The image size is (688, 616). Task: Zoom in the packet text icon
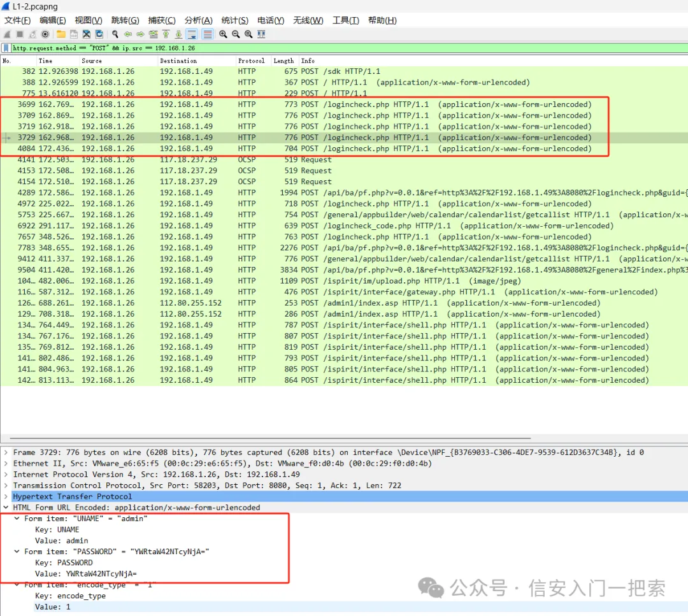[x=223, y=34]
